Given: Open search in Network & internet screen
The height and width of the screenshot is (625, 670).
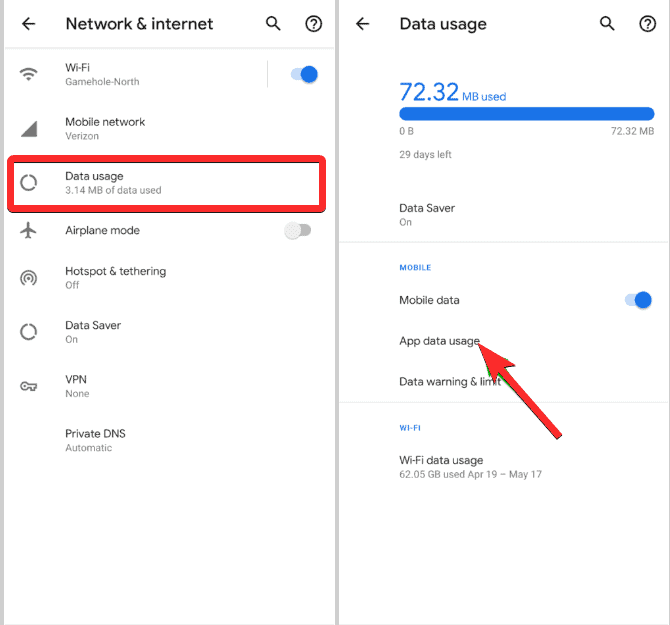Looking at the screenshot, I should (x=273, y=23).
